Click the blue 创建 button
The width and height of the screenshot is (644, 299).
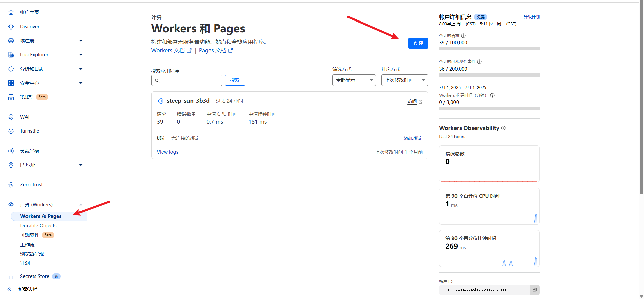(418, 43)
